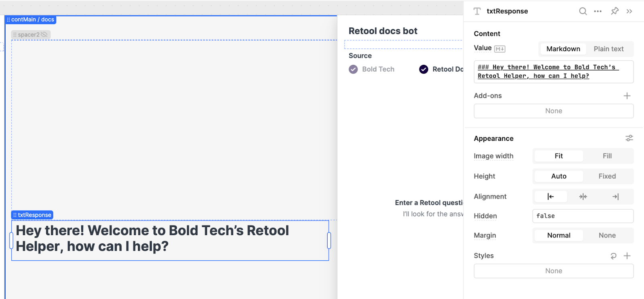The height and width of the screenshot is (299, 644).
Task: Open the three-dot more options menu
Action: point(598,11)
